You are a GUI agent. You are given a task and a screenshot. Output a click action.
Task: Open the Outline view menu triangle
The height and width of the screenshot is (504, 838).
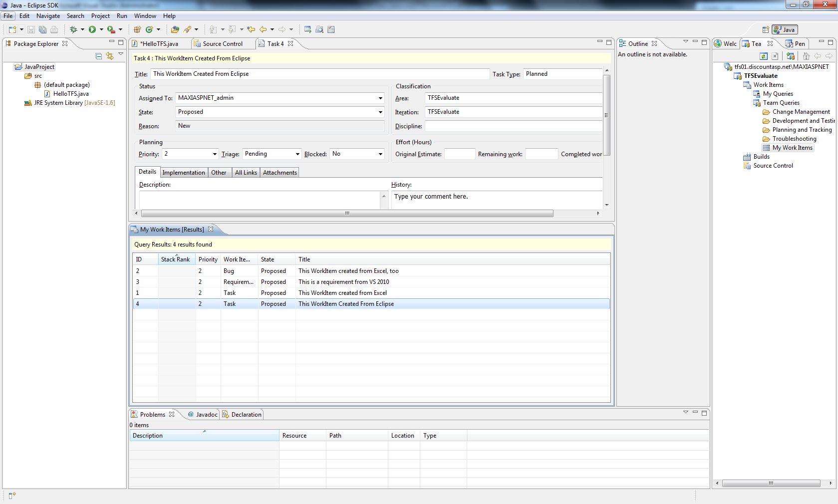click(x=686, y=41)
